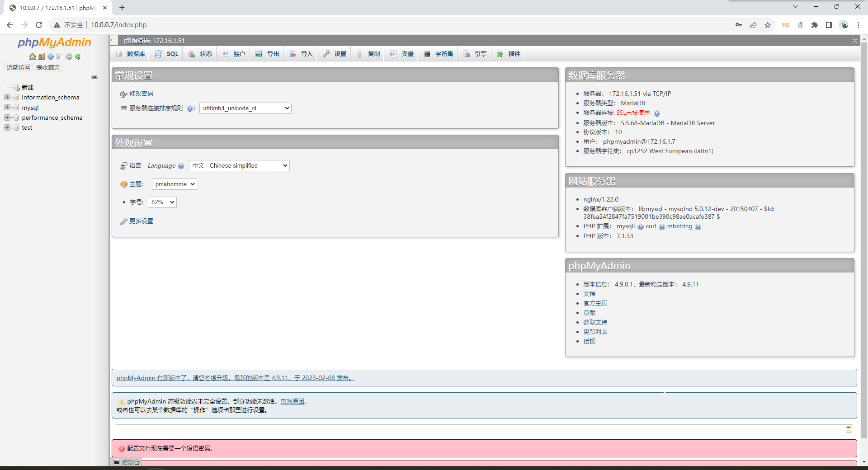
Task: Click help icon after mysqli extension
Action: [641, 227]
